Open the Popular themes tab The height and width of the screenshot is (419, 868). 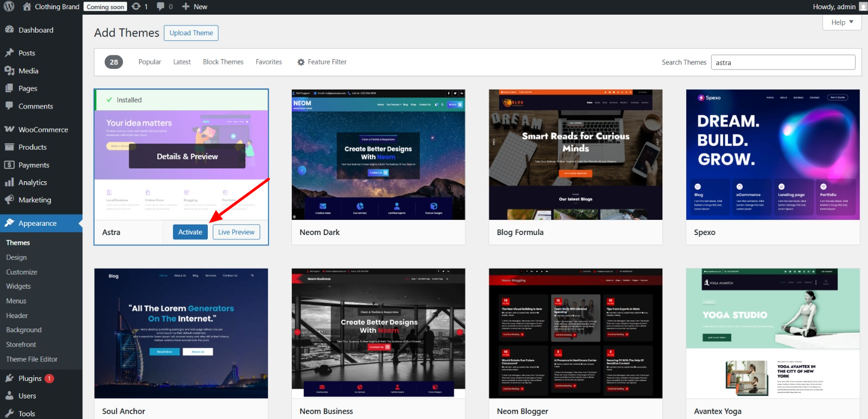pyautogui.click(x=150, y=62)
